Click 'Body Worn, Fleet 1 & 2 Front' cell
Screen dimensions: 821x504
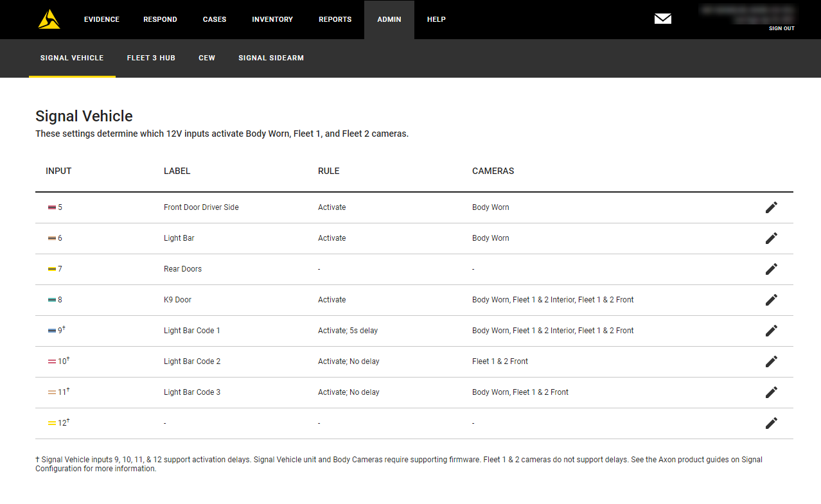520,392
